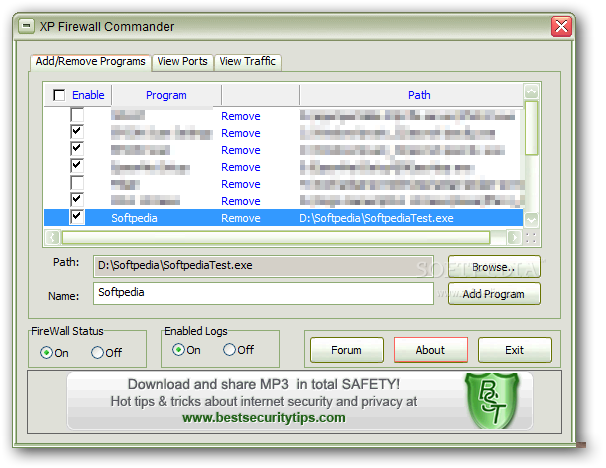Click the D:\Softpedia\SoftpediaTest.exe path cell
The image size is (606, 468).
pyautogui.click(x=376, y=218)
